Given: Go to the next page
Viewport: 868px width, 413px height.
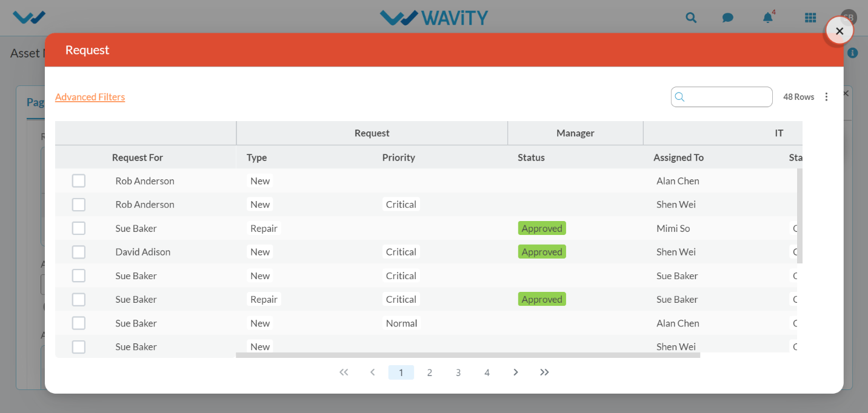Looking at the screenshot, I should point(515,372).
